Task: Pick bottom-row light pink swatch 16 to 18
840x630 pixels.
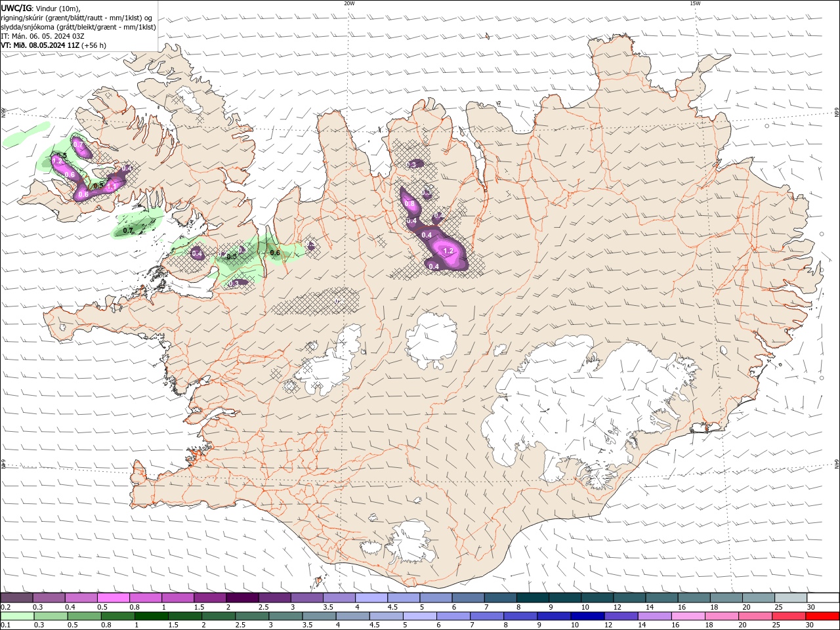Action: click(688, 616)
